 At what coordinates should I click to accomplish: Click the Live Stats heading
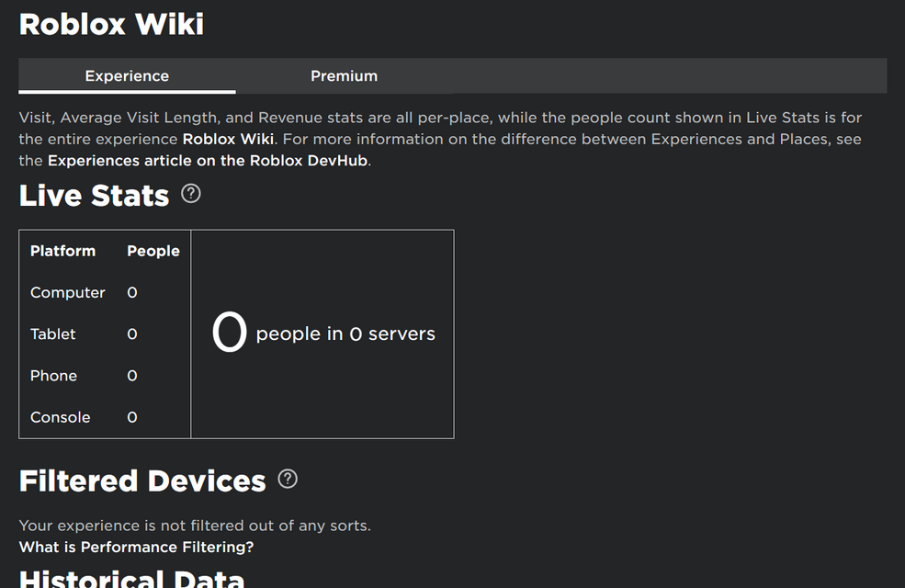tap(94, 196)
